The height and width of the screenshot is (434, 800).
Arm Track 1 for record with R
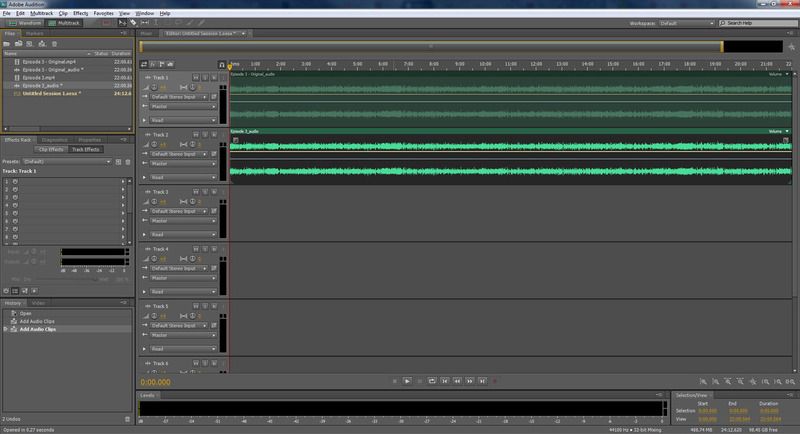coord(214,78)
